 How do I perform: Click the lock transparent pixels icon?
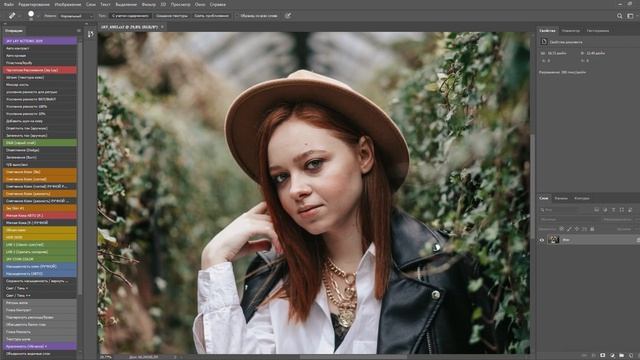tap(562, 229)
